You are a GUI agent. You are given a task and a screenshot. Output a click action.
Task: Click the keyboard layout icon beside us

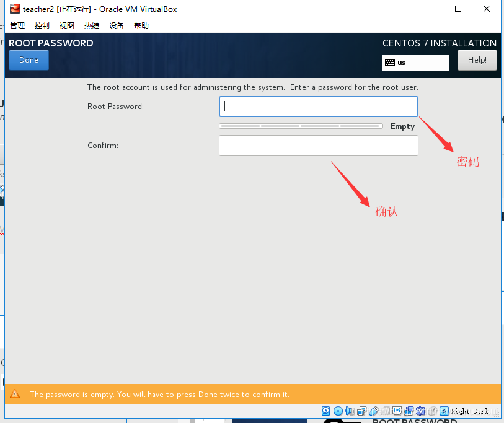[x=390, y=63]
